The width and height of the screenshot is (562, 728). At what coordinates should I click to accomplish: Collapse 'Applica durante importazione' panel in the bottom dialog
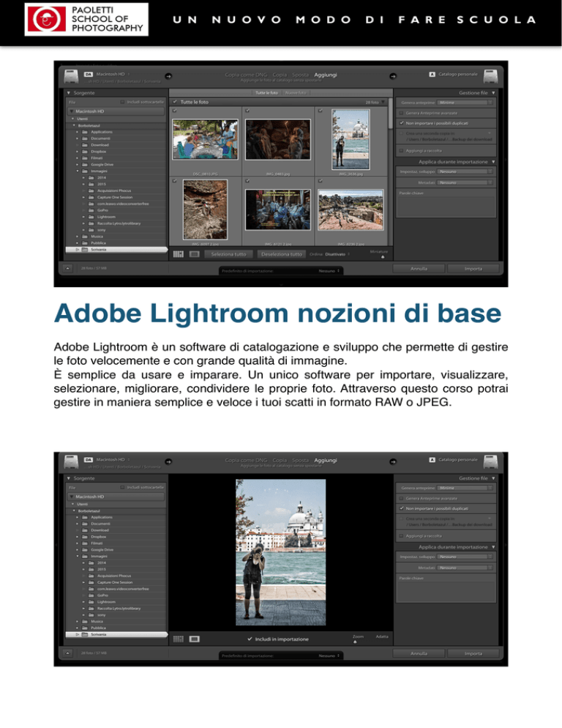click(493, 547)
